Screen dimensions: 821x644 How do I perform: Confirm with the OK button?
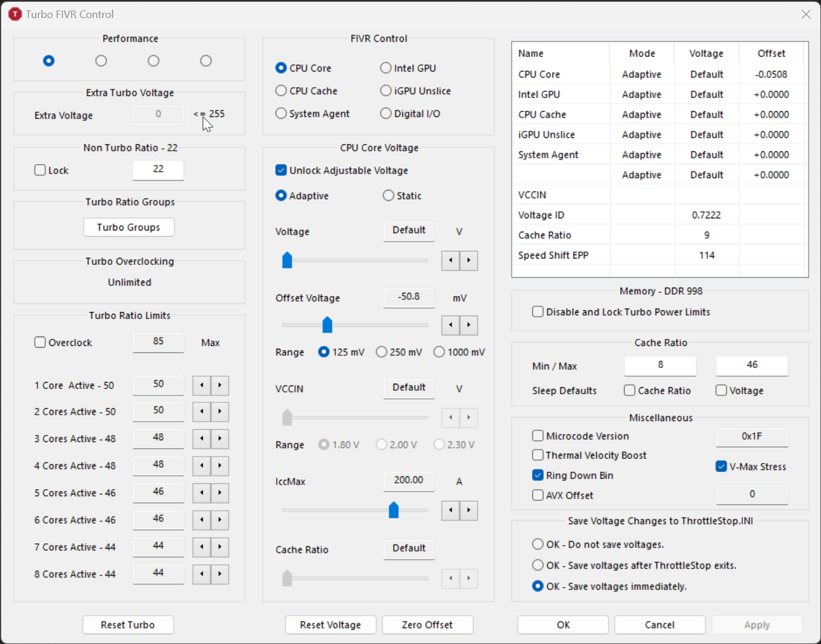(563, 625)
